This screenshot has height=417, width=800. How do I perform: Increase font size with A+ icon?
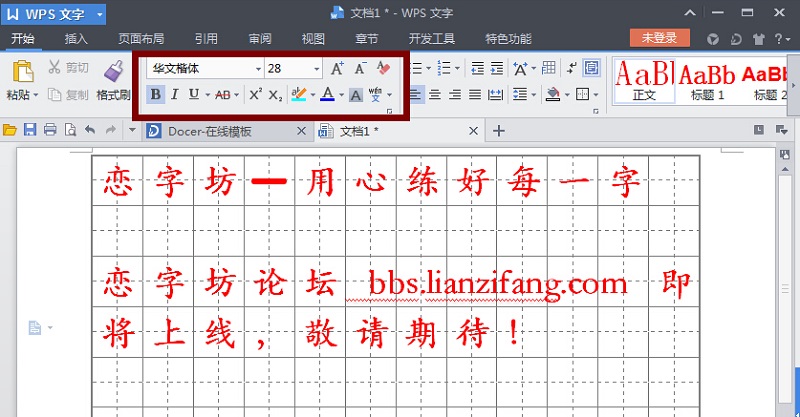(337, 68)
